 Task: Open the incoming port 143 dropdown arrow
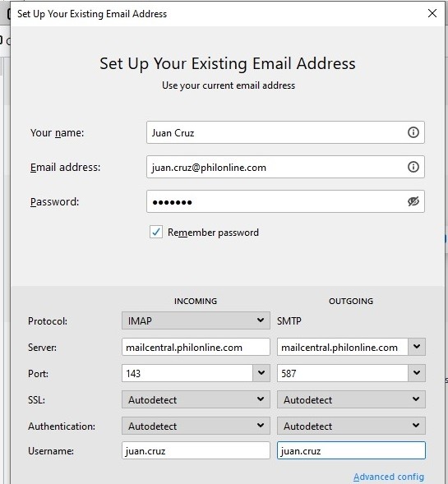[x=261, y=373]
